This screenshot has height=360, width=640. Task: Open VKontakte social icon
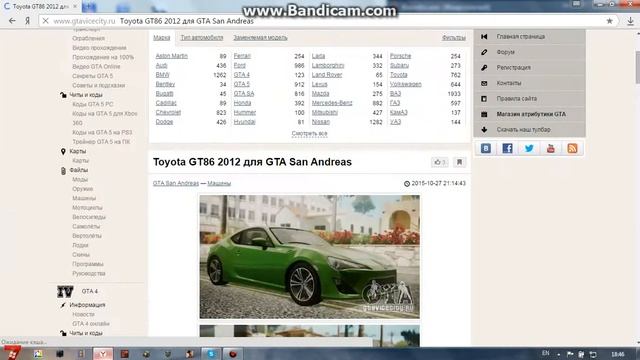coord(486,148)
